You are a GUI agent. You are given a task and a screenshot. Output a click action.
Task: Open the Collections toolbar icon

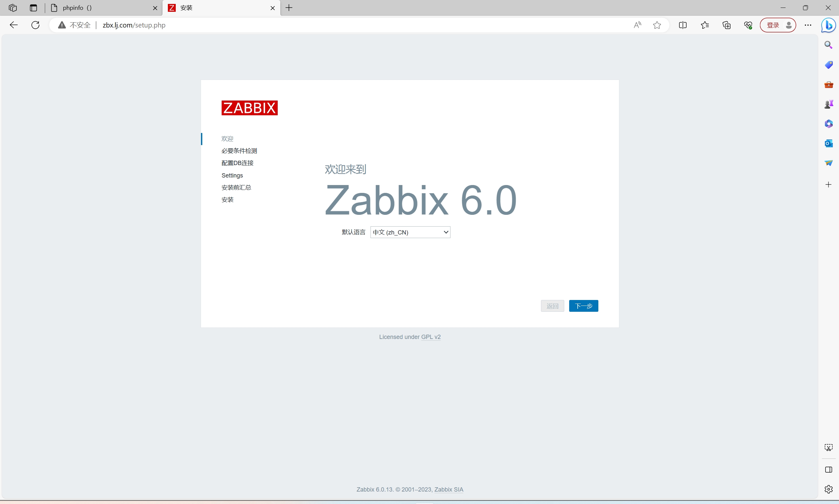tap(727, 25)
